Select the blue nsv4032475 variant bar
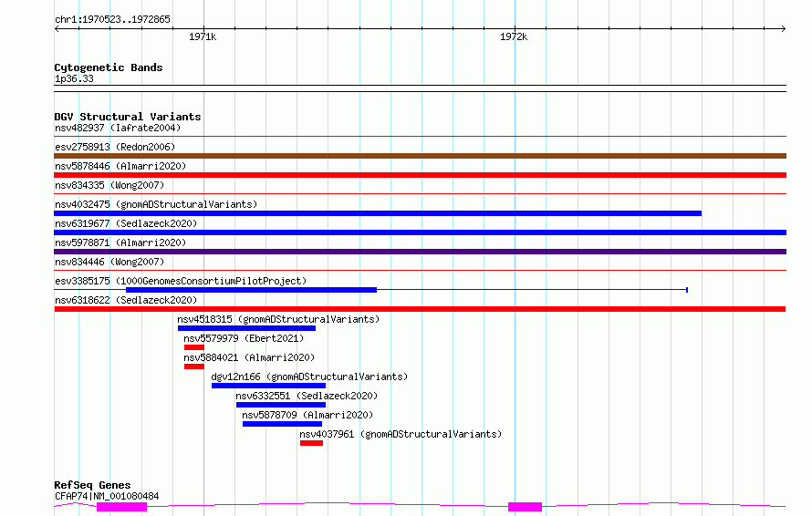The width and height of the screenshot is (812, 516). (x=378, y=213)
